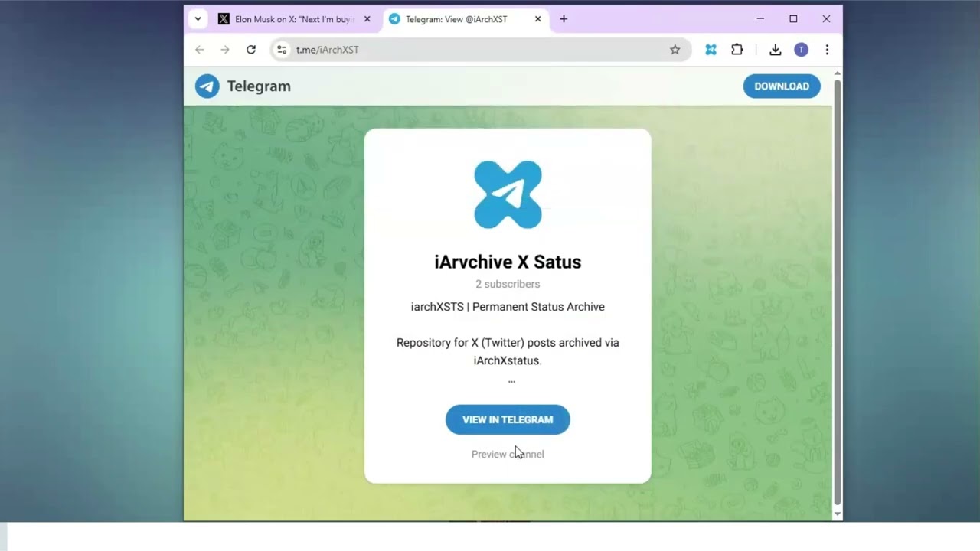Go back to the previous page

coord(200,50)
